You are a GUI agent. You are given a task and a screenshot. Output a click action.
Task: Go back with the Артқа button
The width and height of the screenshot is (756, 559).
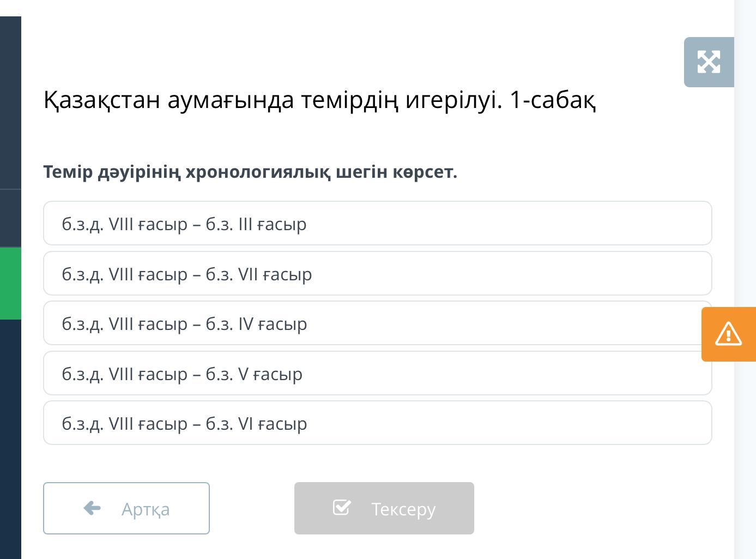pyautogui.click(x=126, y=508)
